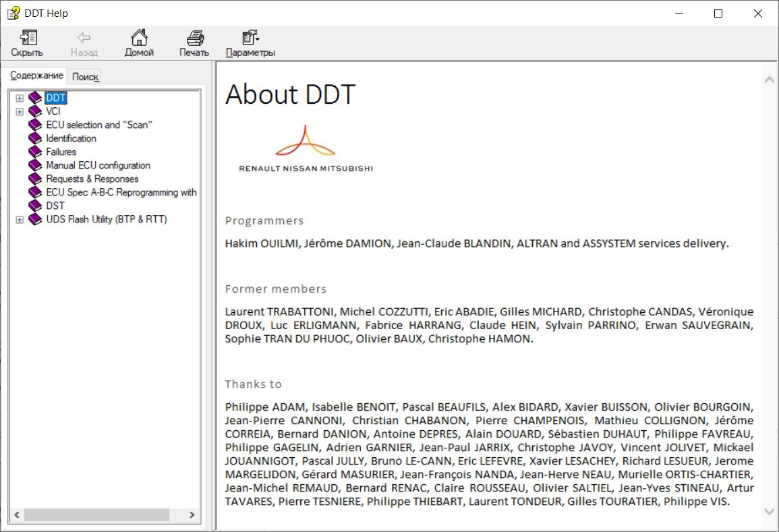Select the VCI topic
This screenshot has height=532, width=779.
coord(53,111)
